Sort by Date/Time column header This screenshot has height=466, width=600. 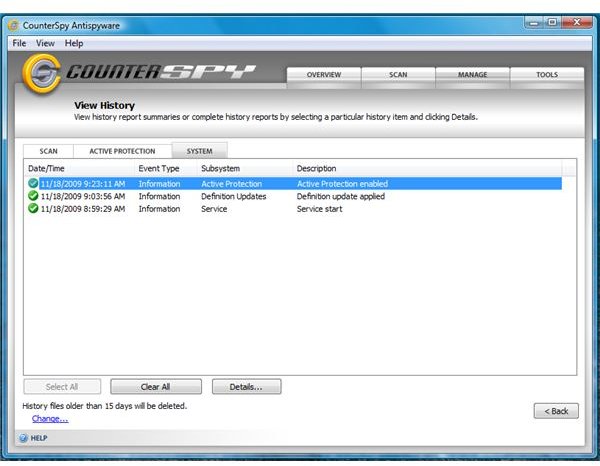pos(79,168)
